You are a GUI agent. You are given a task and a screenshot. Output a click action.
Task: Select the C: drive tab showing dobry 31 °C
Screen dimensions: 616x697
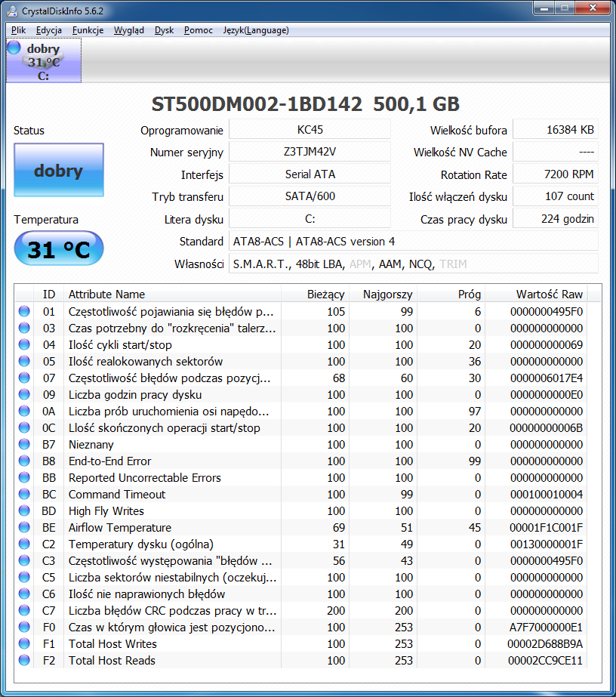coord(44,60)
